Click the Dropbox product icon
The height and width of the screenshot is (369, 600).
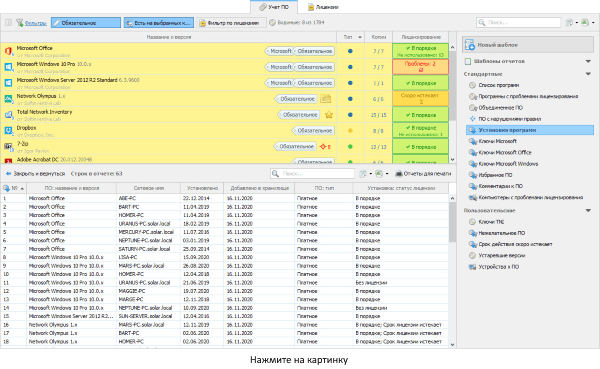tap(8, 131)
